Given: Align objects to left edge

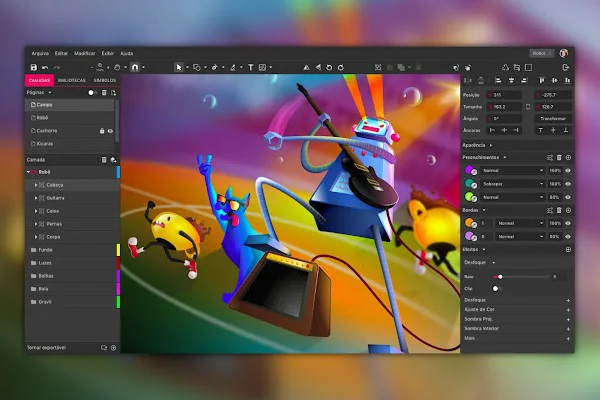Looking at the screenshot, I should coord(498,80).
